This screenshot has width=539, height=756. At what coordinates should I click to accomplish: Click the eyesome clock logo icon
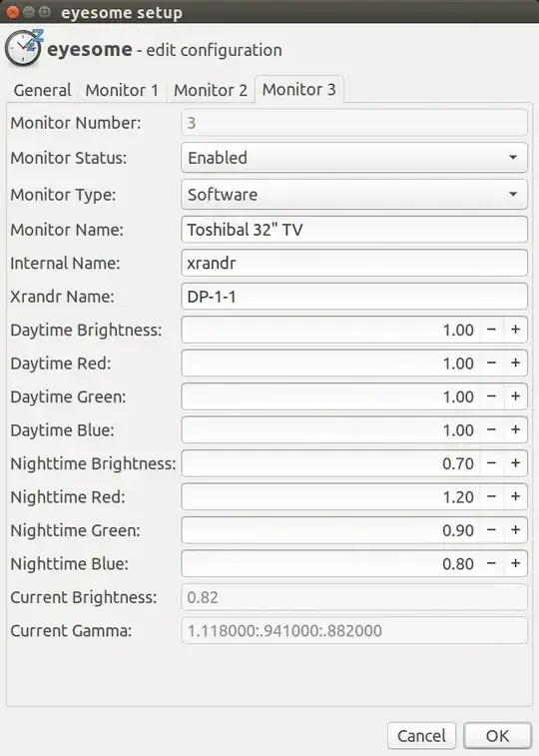pyautogui.click(x=23, y=47)
